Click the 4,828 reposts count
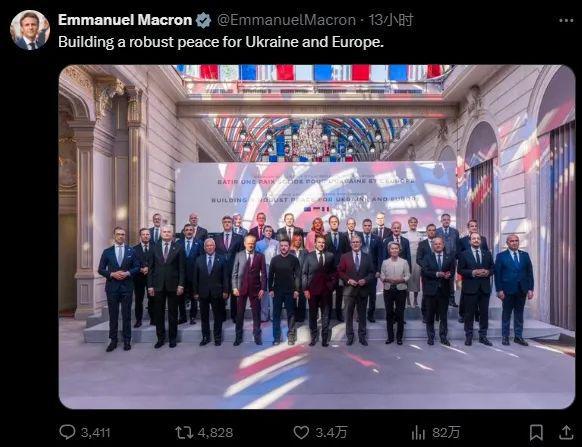Viewport: 582px width, 447px height. tap(215, 433)
